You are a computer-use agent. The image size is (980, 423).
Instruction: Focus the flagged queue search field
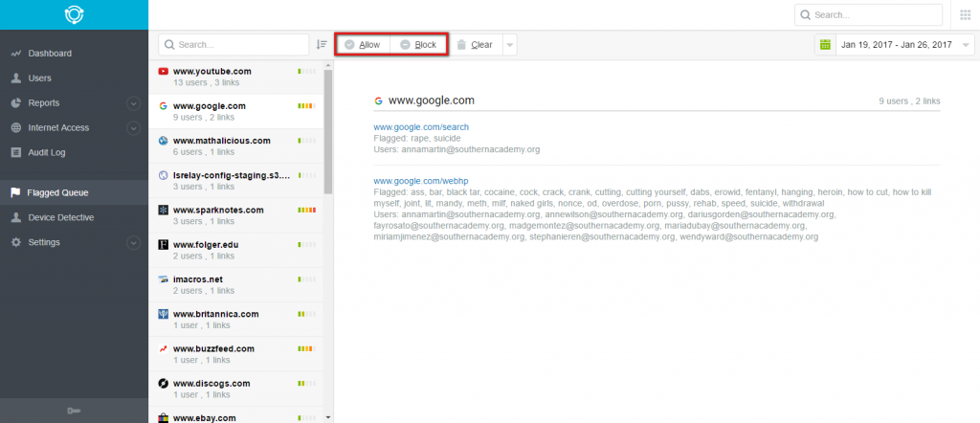tap(234, 45)
